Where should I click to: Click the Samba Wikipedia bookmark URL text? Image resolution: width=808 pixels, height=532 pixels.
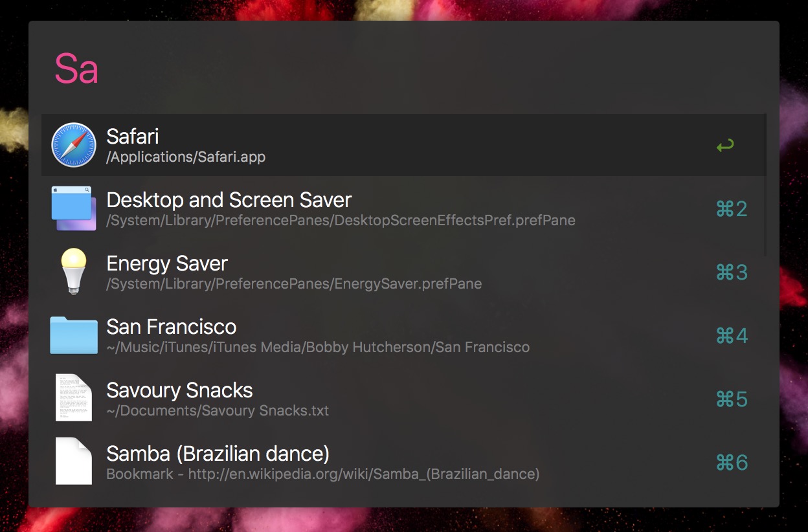click(x=323, y=474)
